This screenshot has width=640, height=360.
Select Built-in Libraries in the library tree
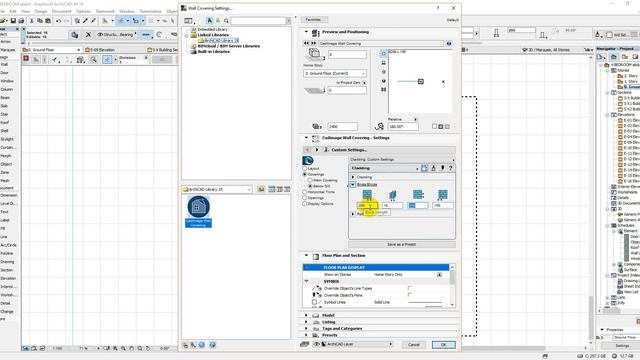coord(214,52)
